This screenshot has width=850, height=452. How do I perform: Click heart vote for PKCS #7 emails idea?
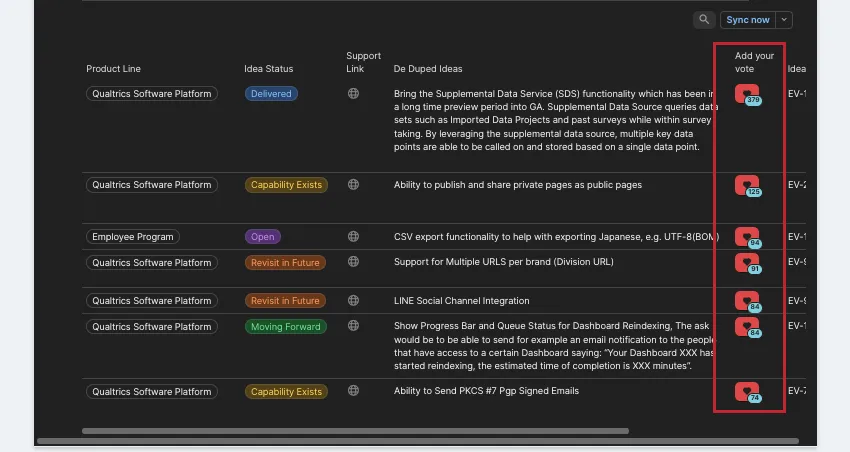(746, 391)
